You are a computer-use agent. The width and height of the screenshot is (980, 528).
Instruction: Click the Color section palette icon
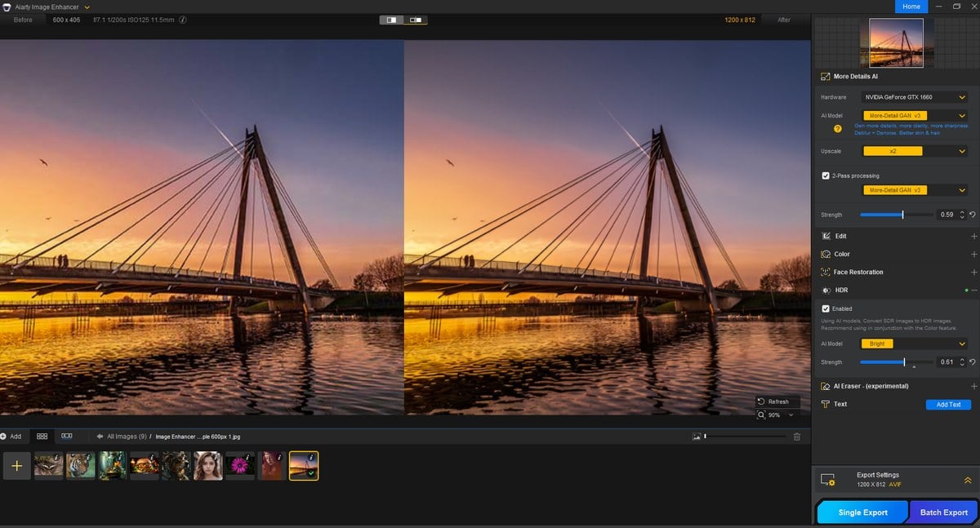tap(825, 254)
